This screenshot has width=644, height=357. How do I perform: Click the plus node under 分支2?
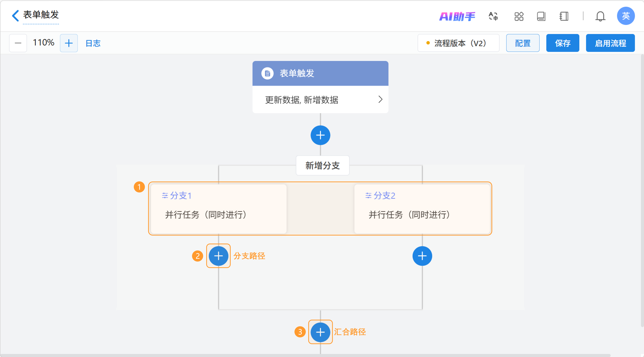tap(422, 256)
